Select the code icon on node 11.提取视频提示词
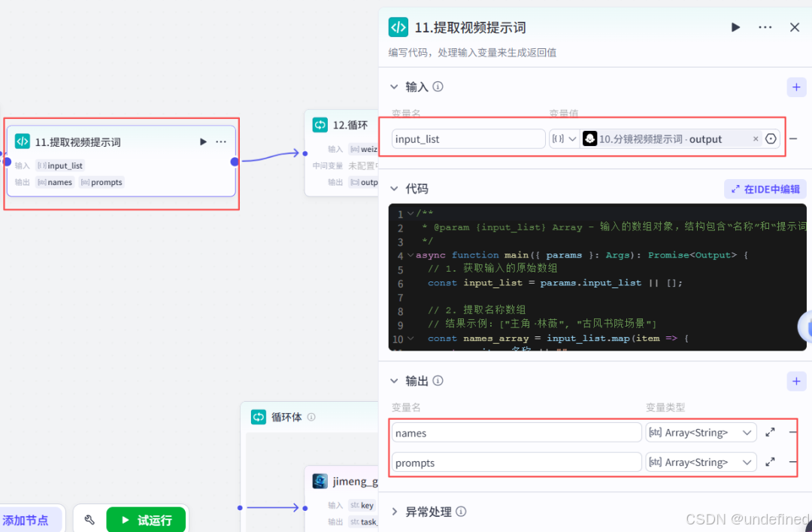Image resolution: width=812 pixels, height=532 pixels. (23, 141)
